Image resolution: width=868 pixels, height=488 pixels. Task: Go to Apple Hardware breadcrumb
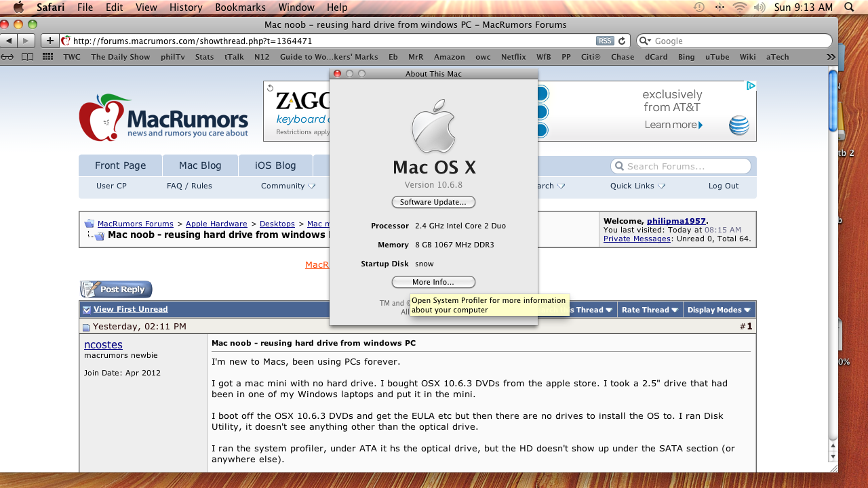click(x=216, y=224)
